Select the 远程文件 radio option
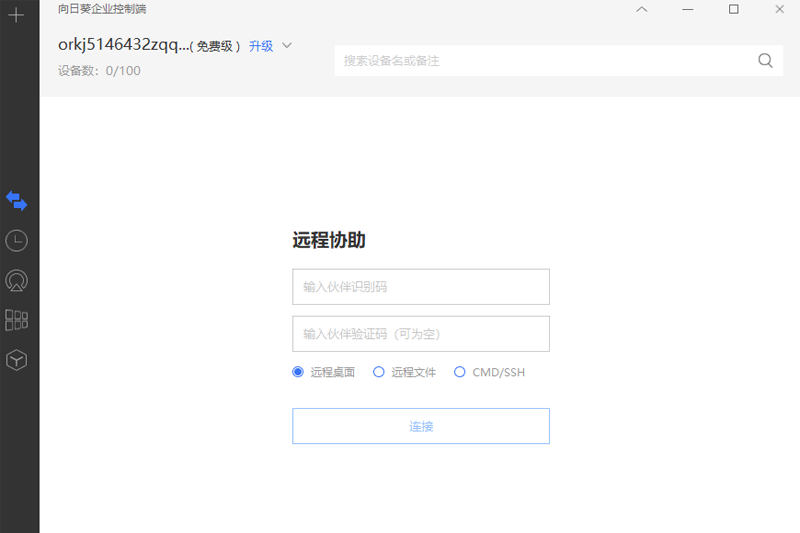The height and width of the screenshot is (533, 800). tap(379, 372)
